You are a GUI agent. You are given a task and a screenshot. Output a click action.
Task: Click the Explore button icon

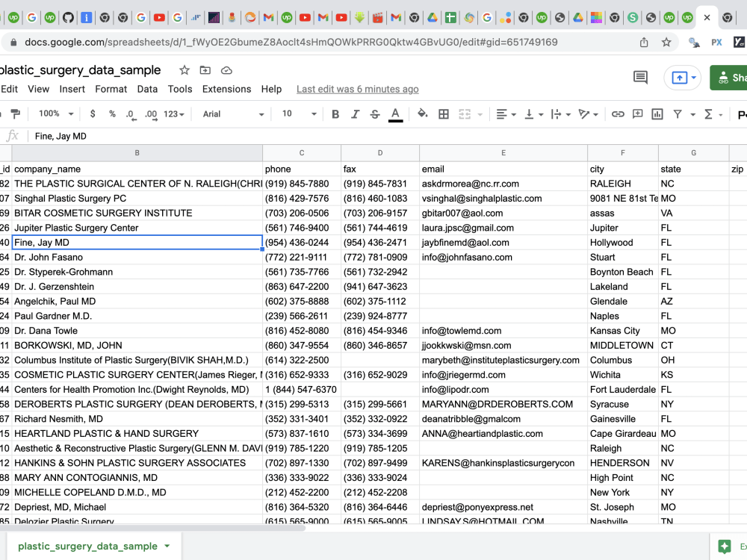point(725,547)
